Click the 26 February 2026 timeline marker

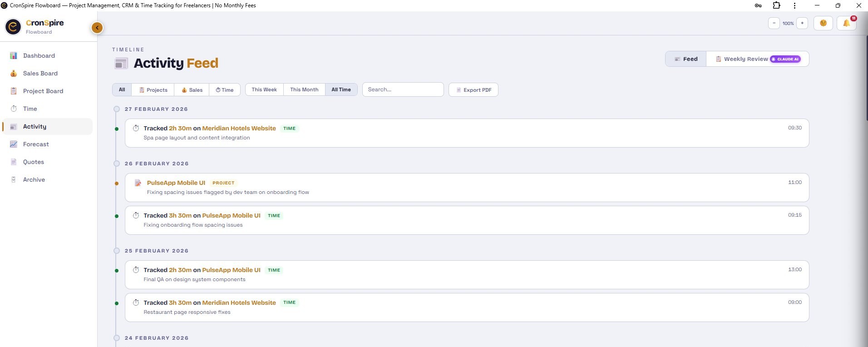coord(117,164)
